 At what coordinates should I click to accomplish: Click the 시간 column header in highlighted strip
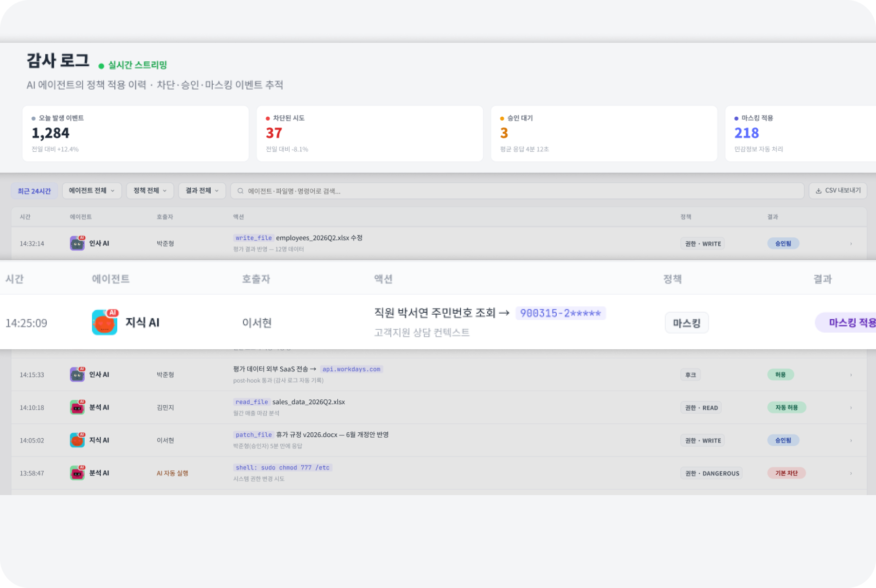(x=15, y=279)
